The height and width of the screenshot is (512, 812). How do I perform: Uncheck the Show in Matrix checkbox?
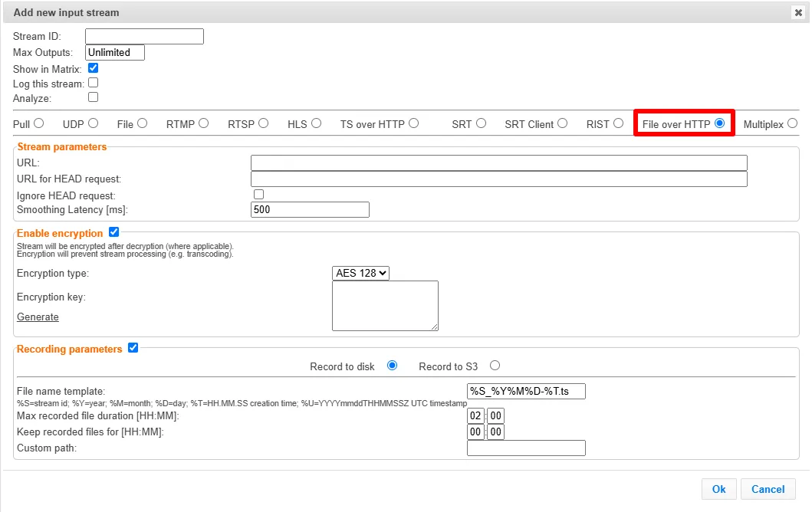pyautogui.click(x=94, y=67)
